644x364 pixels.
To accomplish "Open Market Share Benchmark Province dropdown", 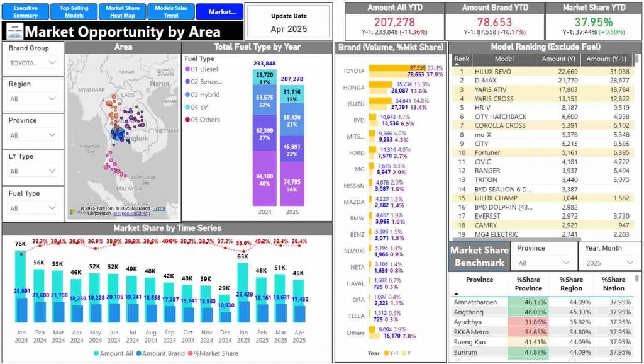I will 544,263.
